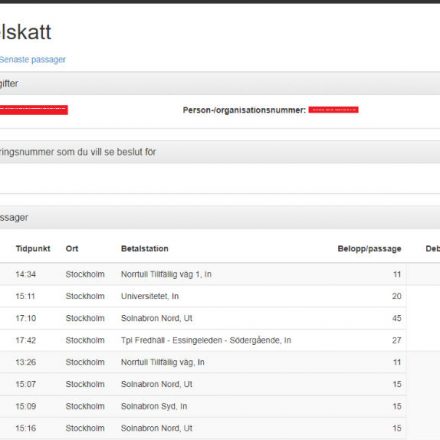Select the 15:07 Solnabron Nord, Ut row
The height and width of the screenshot is (440, 440).
203,384
